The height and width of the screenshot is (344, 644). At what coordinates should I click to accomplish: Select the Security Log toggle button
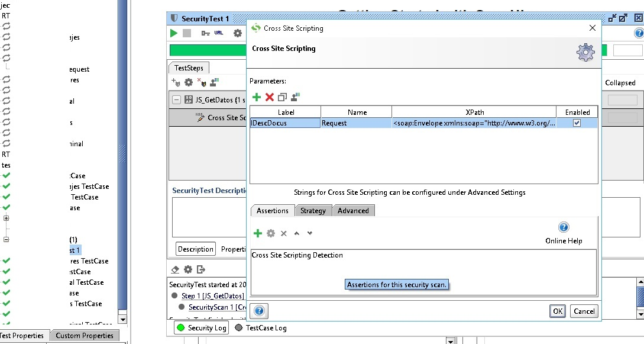pos(201,328)
